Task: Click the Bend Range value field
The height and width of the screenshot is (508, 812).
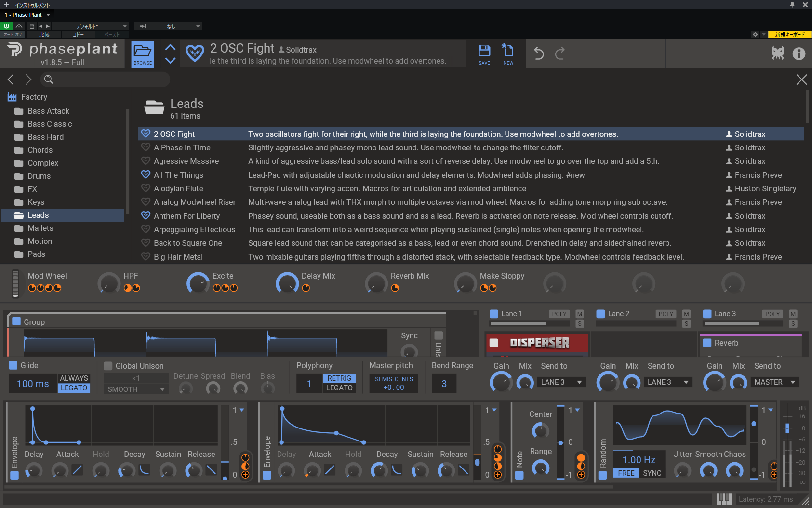Action: [x=444, y=384]
